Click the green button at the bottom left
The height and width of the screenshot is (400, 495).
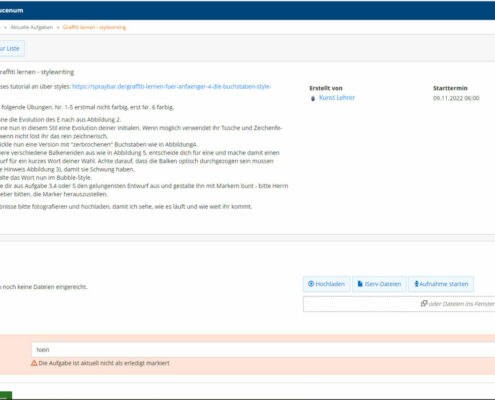[6, 396]
